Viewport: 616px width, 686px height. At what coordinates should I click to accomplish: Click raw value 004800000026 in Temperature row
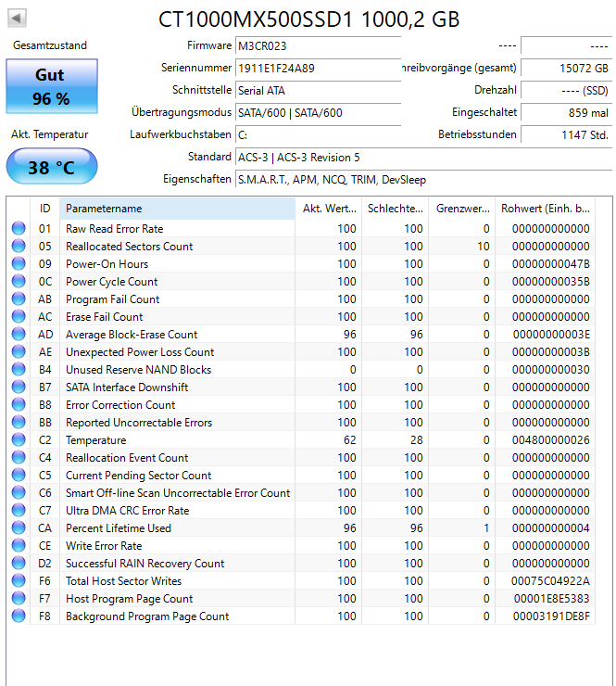tap(551, 440)
